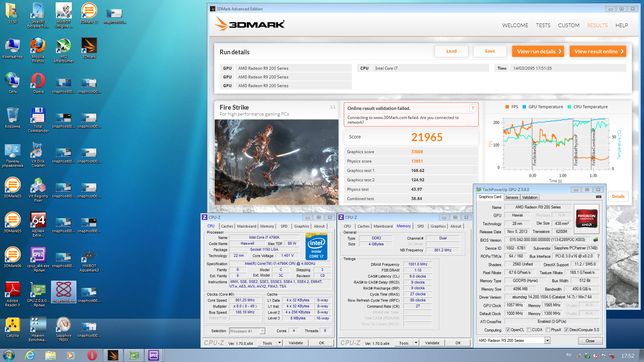Screen dimensions: 644x362
Task: Open CUSTOM section in 3DMark
Action: pos(569,25)
